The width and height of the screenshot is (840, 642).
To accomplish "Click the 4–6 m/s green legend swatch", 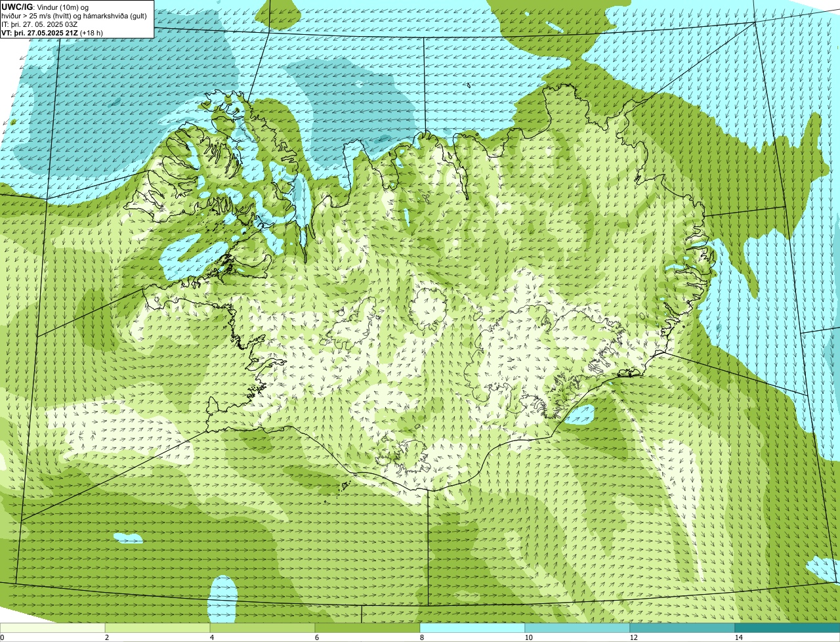I will click(262, 628).
